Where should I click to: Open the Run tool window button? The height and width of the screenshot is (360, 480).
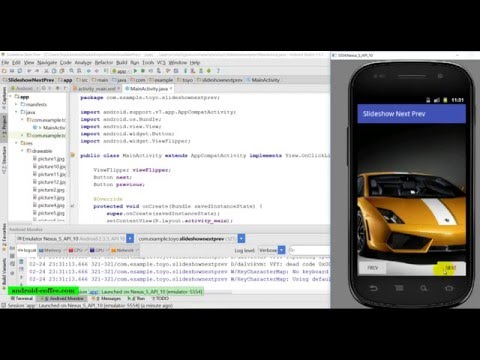point(137,298)
